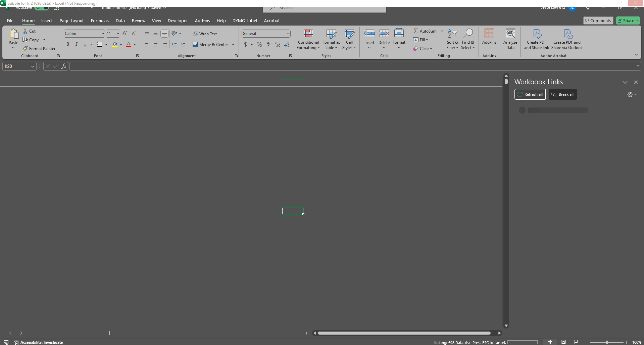644x345 pixels.
Task: Toggle AutoSave switch
Action: tap(42, 7)
